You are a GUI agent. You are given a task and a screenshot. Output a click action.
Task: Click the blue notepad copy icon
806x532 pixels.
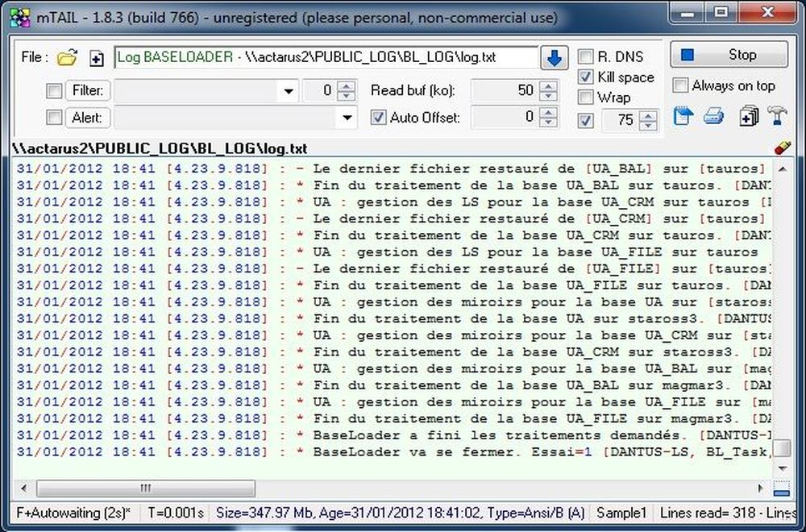[x=683, y=117]
